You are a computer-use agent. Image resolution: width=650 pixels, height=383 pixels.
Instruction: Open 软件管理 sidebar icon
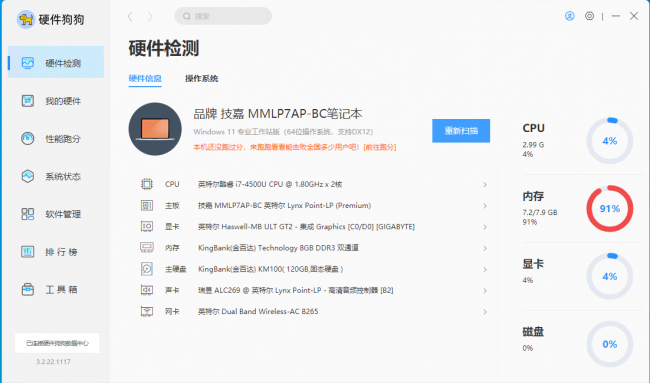coord(28,214)
